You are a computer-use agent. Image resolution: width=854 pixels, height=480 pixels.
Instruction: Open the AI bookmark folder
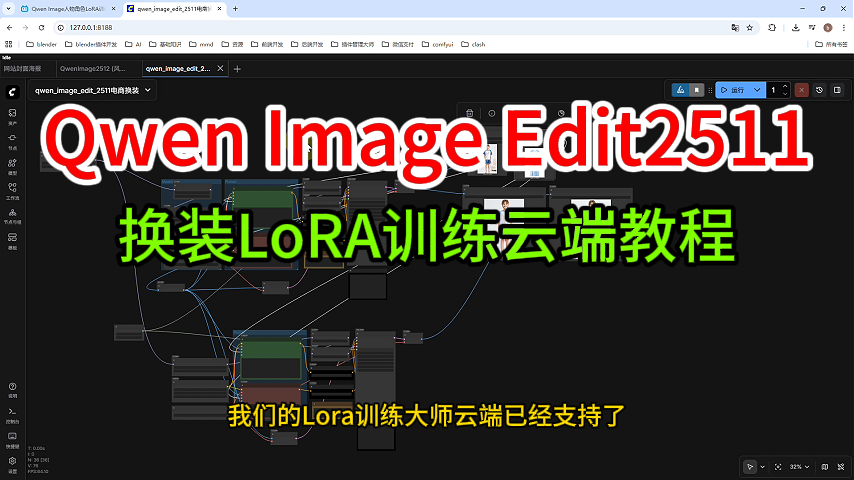pyautogui.click(x=133, y=44)
